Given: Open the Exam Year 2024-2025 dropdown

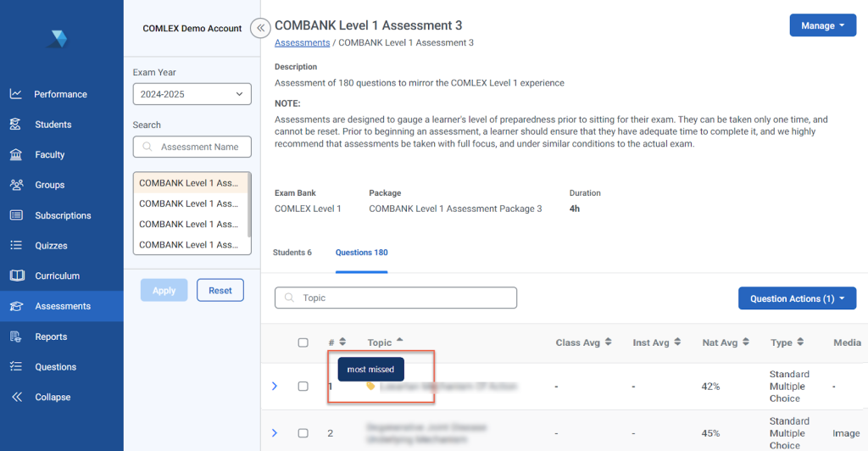Looking at the screenshot, I should click(192, 94).
